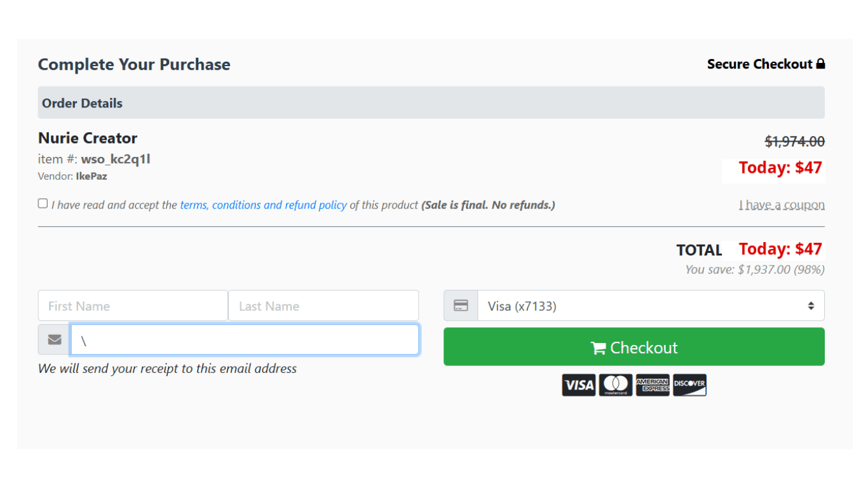Click the envelope icon beside email field
The height and width of the screenshot is (488, 868).
(55, 340)
